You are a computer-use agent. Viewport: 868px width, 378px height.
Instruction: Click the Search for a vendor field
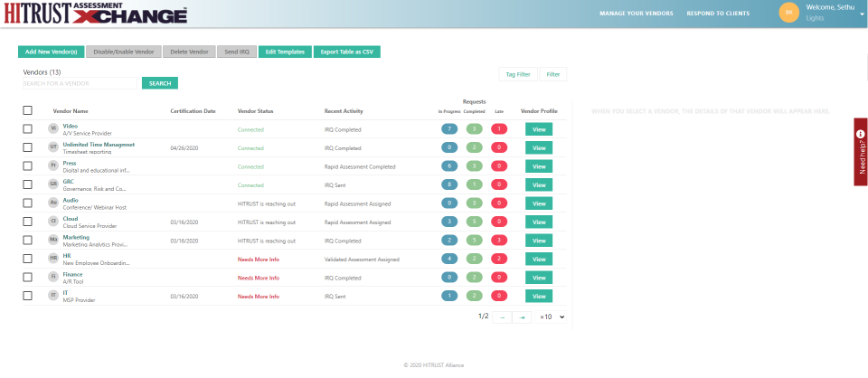click(x=80, y=83)
